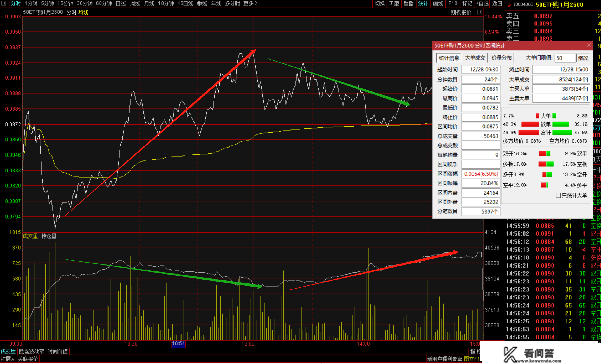The height and width of the screenshot is (364, 601).
Task: Toggle the 期权报价 side panel icon
Action: 480,12
